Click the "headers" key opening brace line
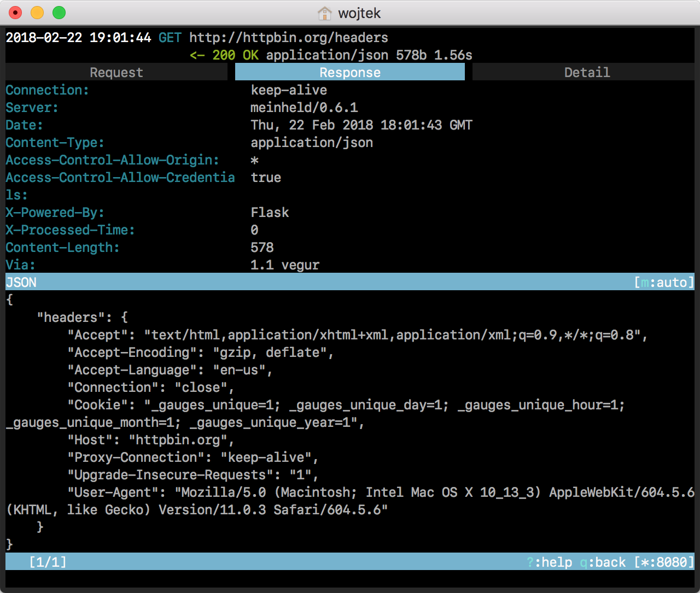This screenshot has height=593, width=700. coord(82,318)
